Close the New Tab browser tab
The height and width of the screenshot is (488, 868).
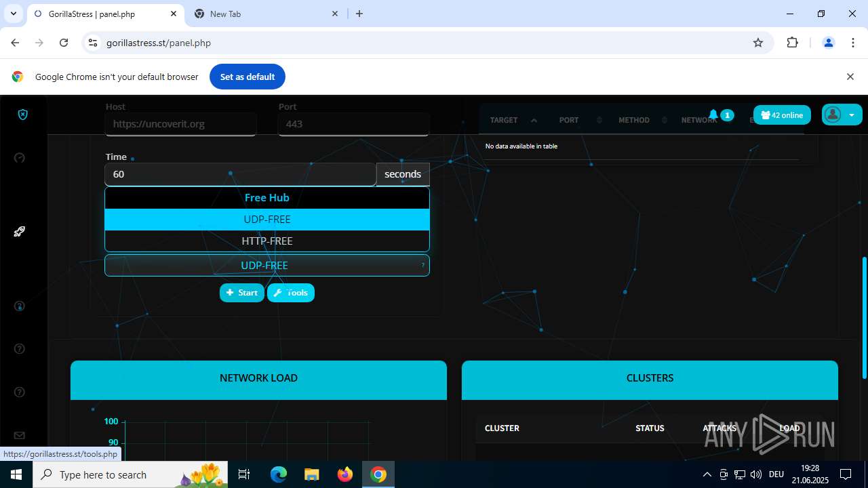(x=335, y=14)
